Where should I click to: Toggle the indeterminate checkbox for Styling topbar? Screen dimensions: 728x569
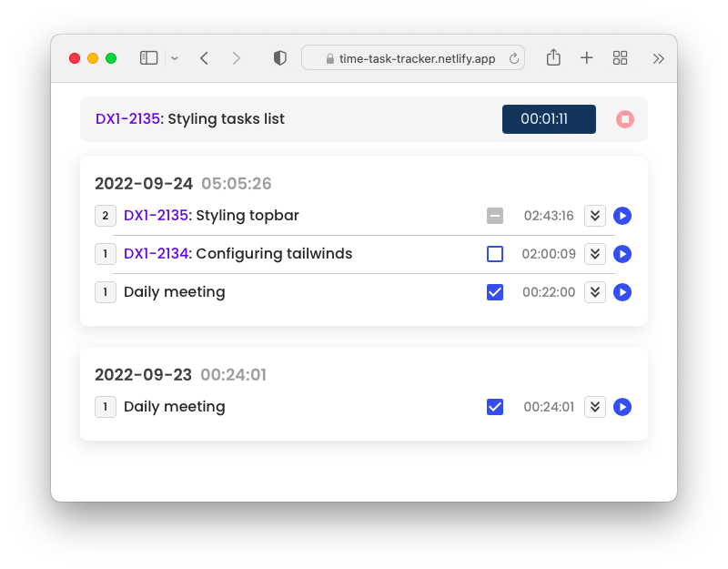pos(495,216)
